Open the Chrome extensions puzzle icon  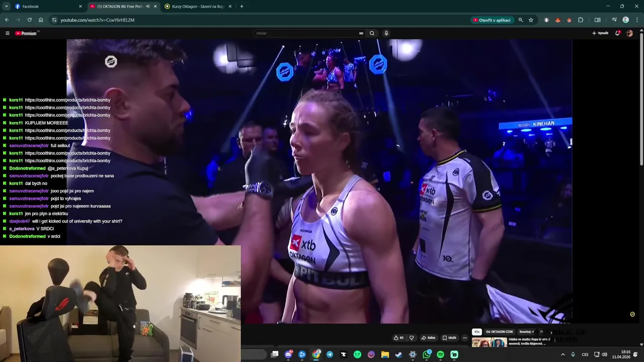tap(581, 20)
